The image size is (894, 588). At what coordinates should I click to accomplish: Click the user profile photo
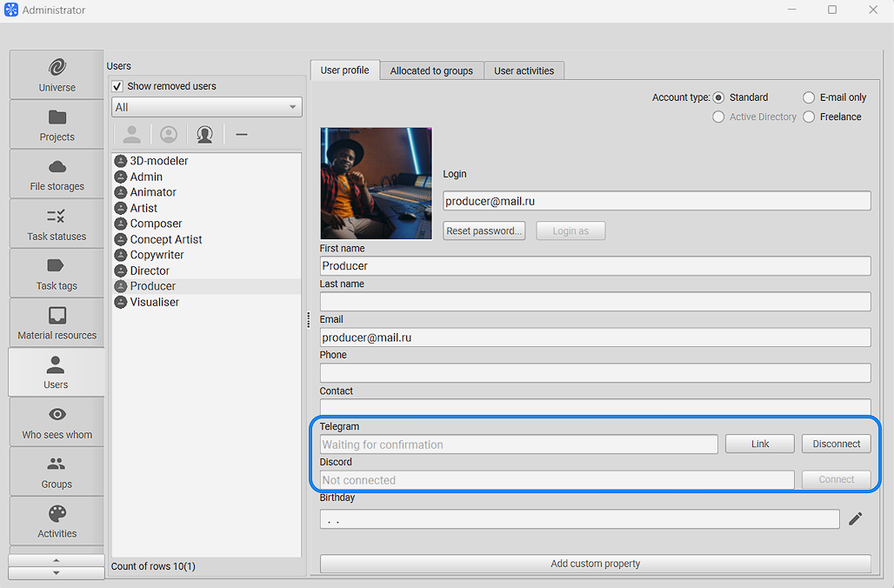tap(377, 183)
